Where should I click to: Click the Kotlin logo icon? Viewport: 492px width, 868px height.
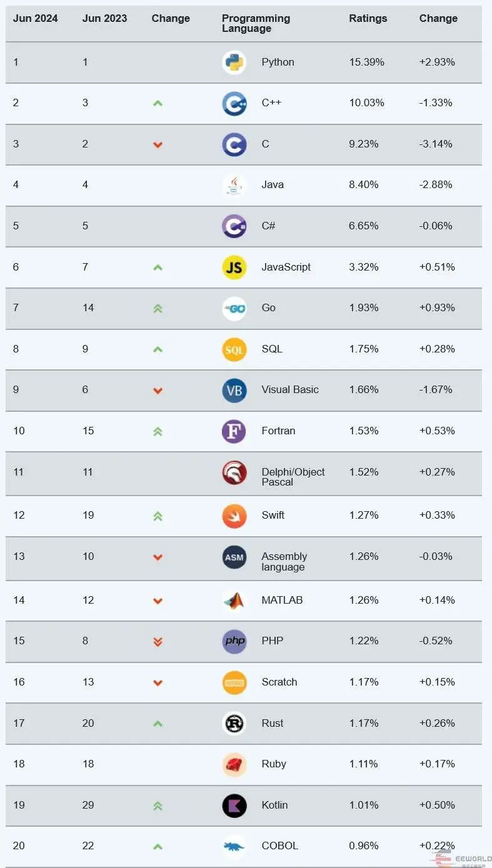pyautogui.click(x=234, y=806)
